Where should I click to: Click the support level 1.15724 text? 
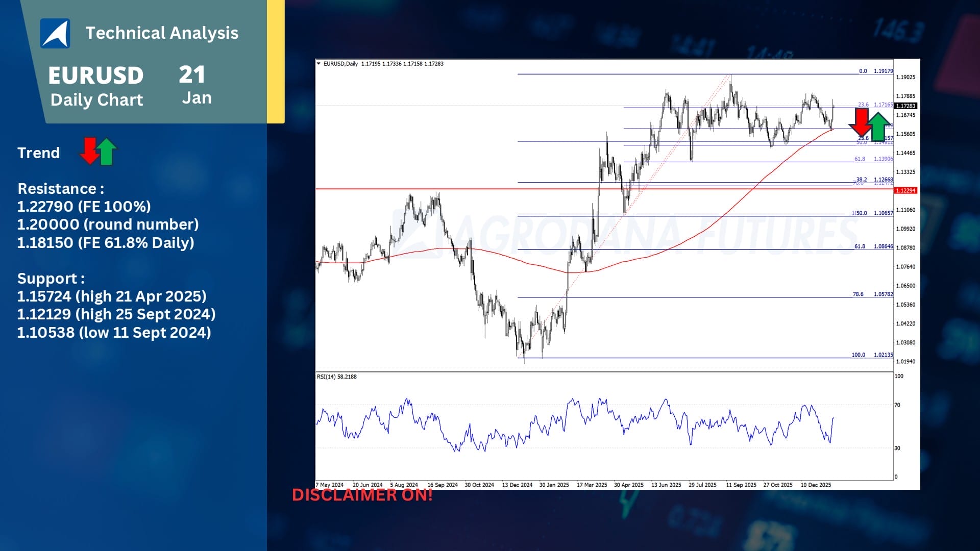pyautogui.click(x=111, y=296)
